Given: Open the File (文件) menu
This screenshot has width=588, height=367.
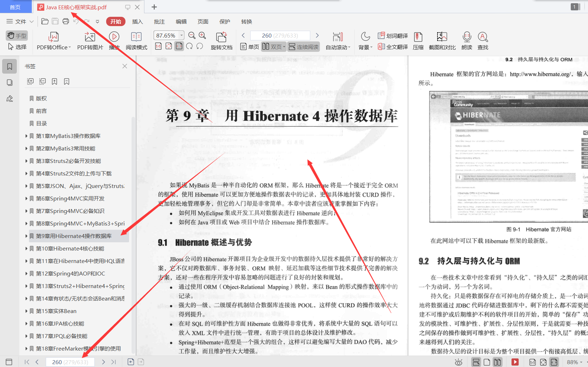Looking at the screenshot, I should [x=20, y=21].
